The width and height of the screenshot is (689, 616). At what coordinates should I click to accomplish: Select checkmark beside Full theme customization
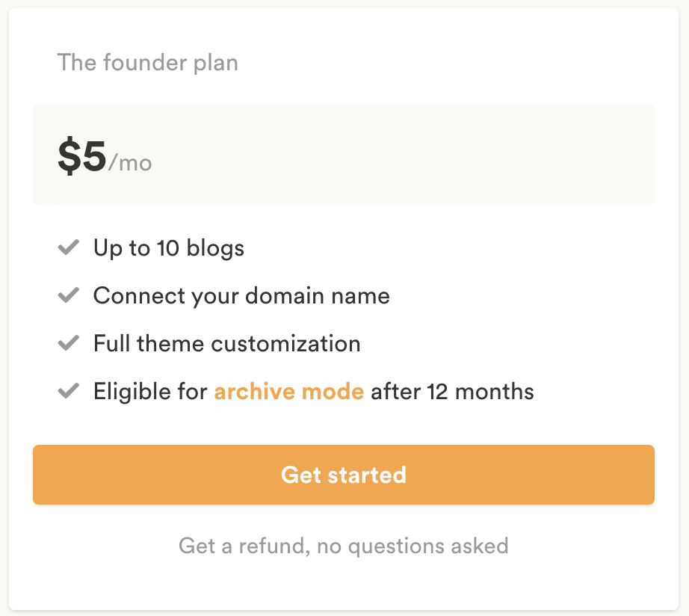[69, 343]
